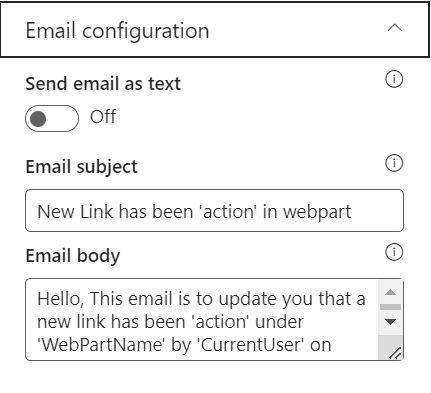Collapse section with the chevron up arrow

[395, 28]
